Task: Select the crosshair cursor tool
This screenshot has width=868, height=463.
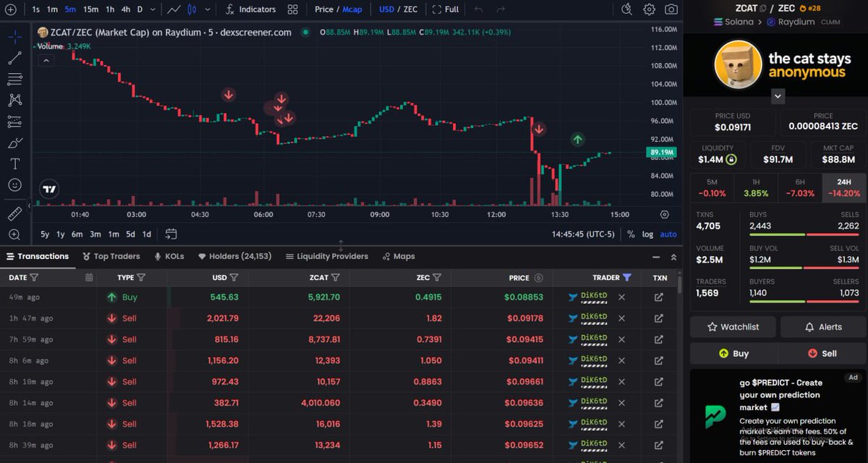Action: click(x=14, y=36)
